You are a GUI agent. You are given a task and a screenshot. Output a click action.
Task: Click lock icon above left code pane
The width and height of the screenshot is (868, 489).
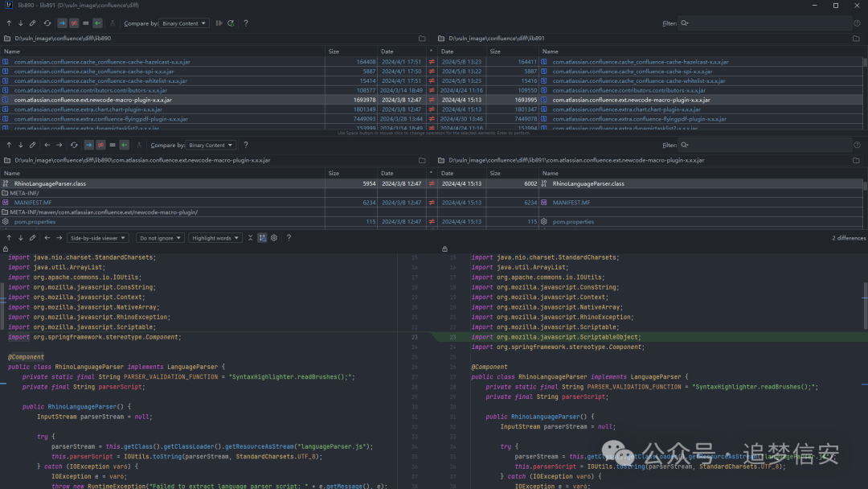[6, 249]
